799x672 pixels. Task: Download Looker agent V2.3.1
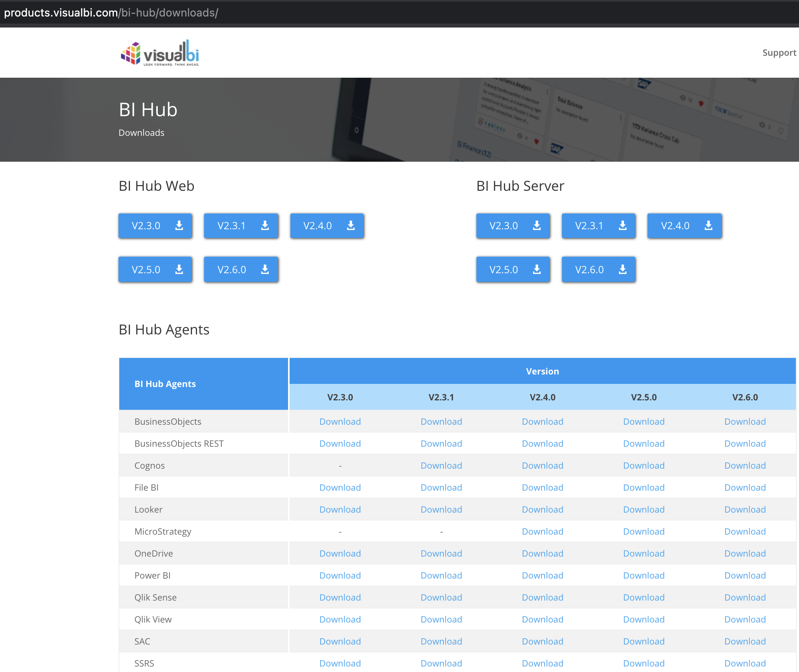[441, 509]
